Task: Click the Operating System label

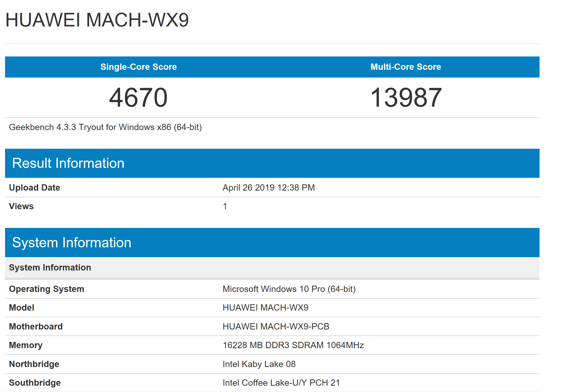Action: click(46, 289)
